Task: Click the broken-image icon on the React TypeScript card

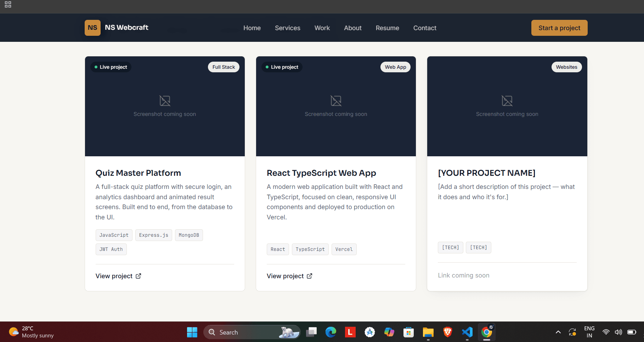Action: tap(336, 101)
